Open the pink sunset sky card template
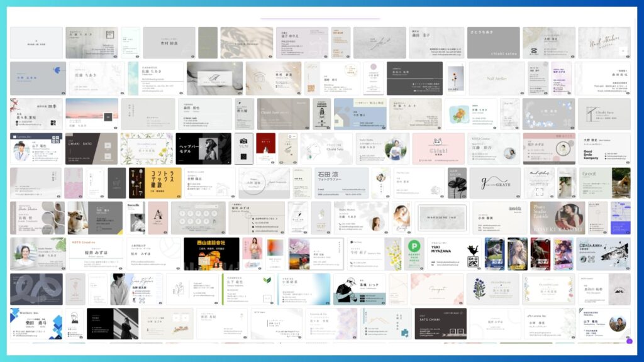 click(x=92, y=113)
